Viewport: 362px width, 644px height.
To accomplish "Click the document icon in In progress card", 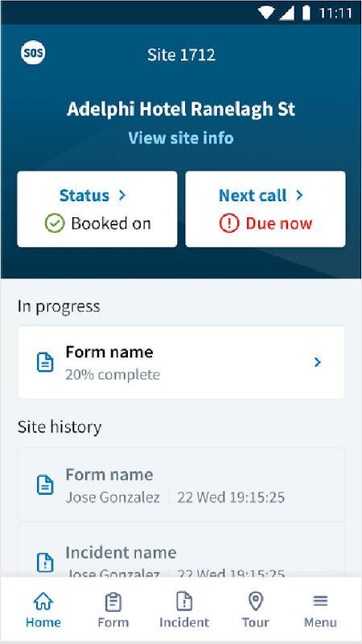I will coord(45,362).
